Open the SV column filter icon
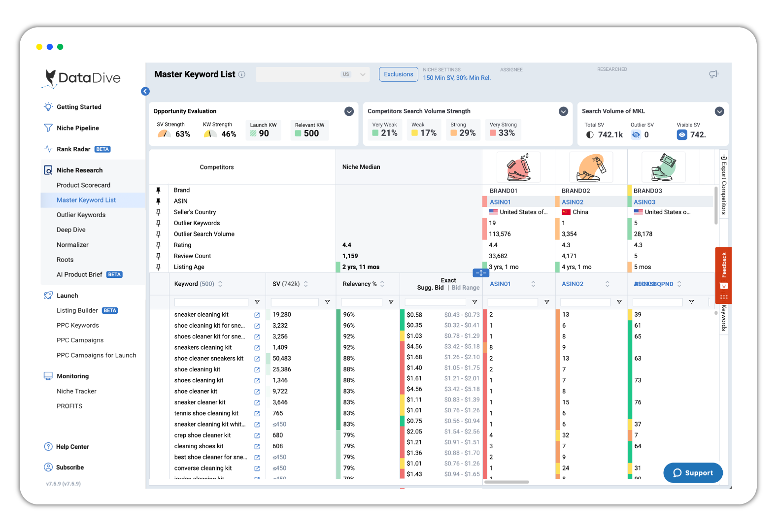Screen dimensions: 778x532 click(x=327, y=302)
